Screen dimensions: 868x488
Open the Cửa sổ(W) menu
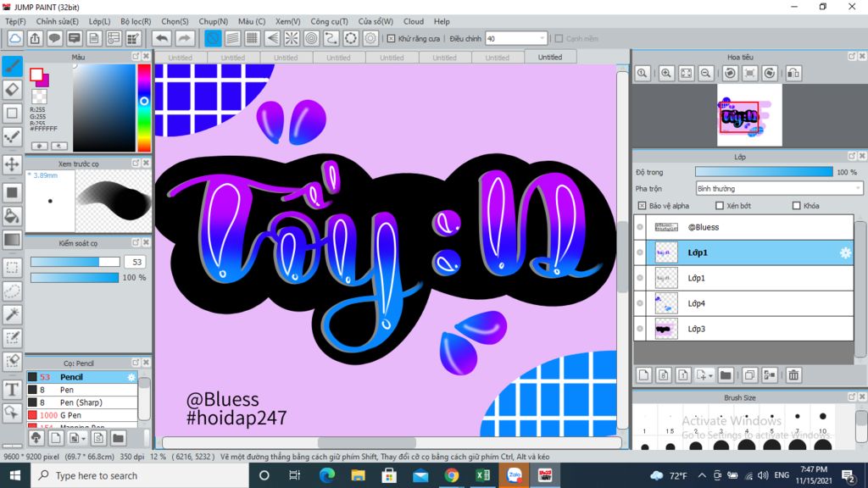(x=376, y=21)
